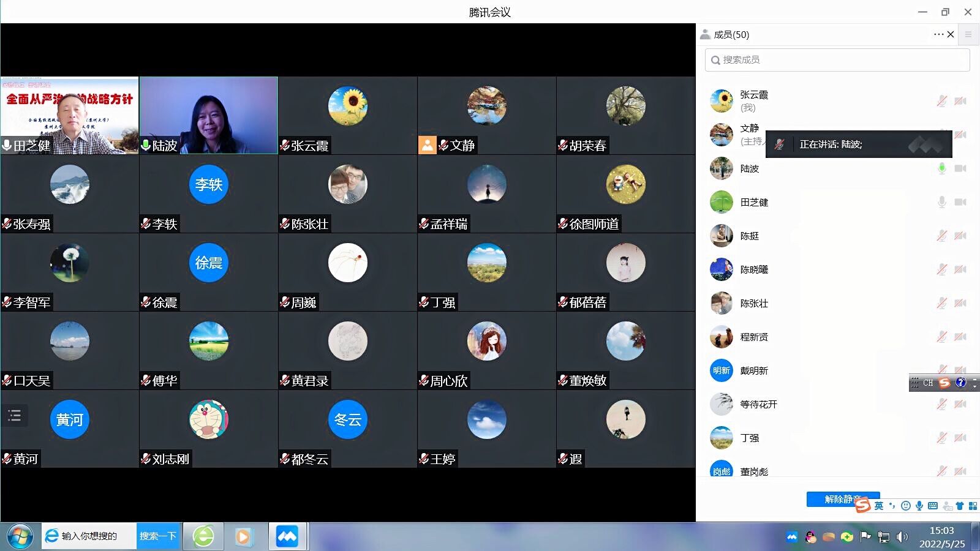Click 李轶's blue avatar tile
This screenshot has width=980, height=551.
point(208,184)
